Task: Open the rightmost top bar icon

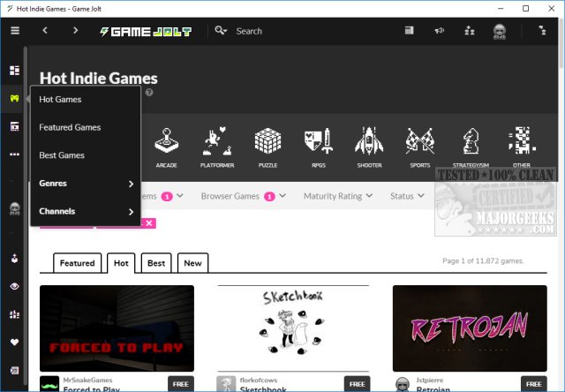Action: pyautogui.click(x=542, y=31)
